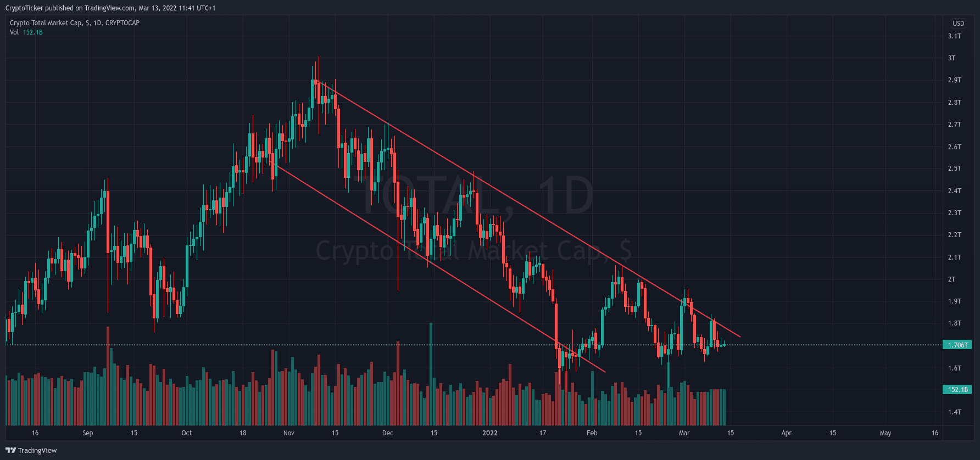Click the TradingView brand text at bottom
This screenshot has height=460, width=980.
(x=37, y=451)
